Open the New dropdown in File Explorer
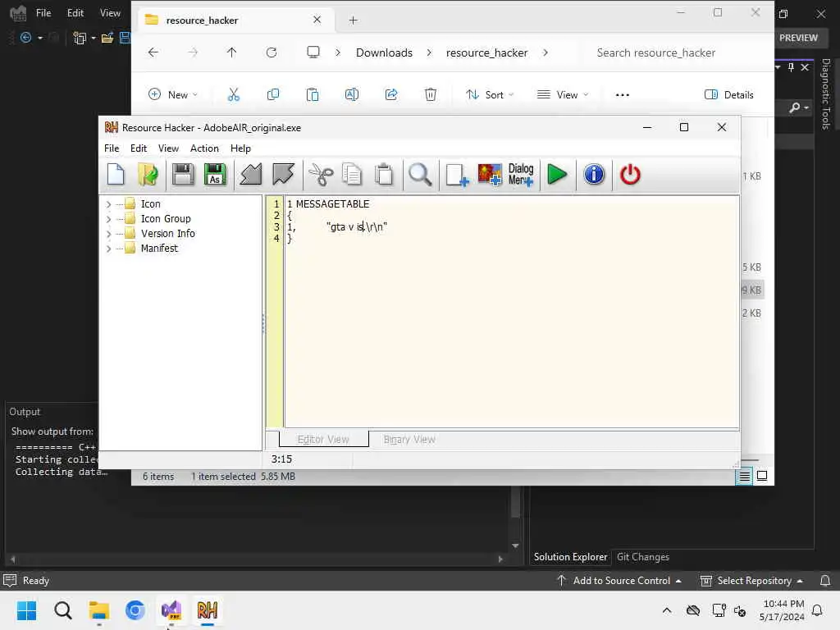Screen dimensions: 840x630 (x=173, y=95)
